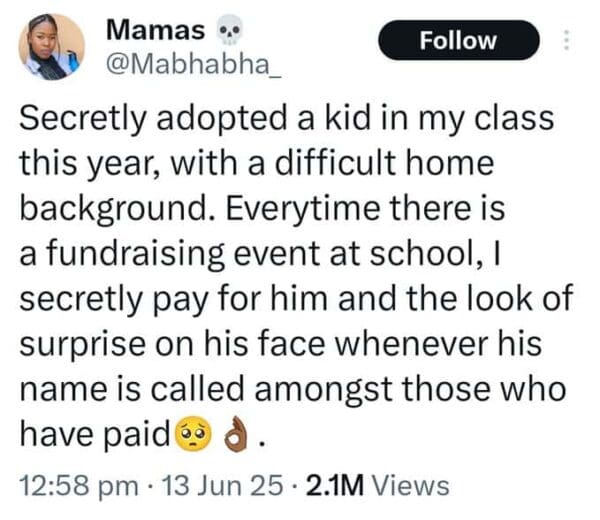Open the Mamas profile picture
Image resolution: width=600 pixels, height=520 pixels.
point(52,46)
